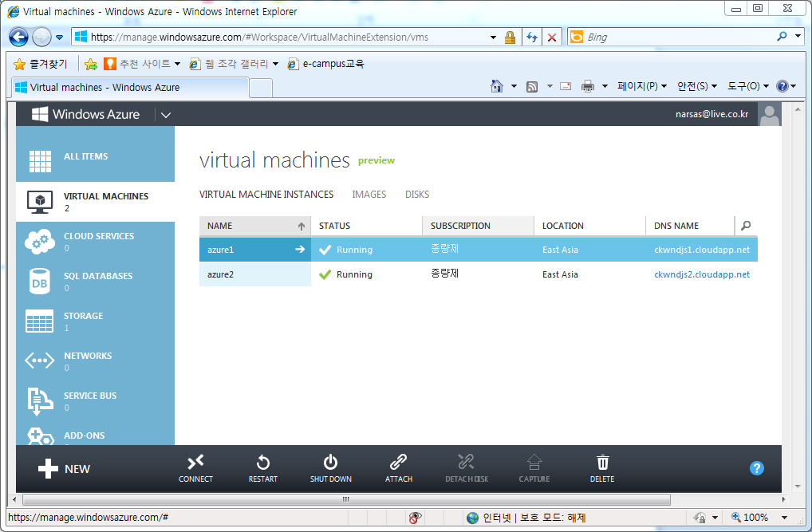
Task: Click the security lock icon
Action: [510, 37]
